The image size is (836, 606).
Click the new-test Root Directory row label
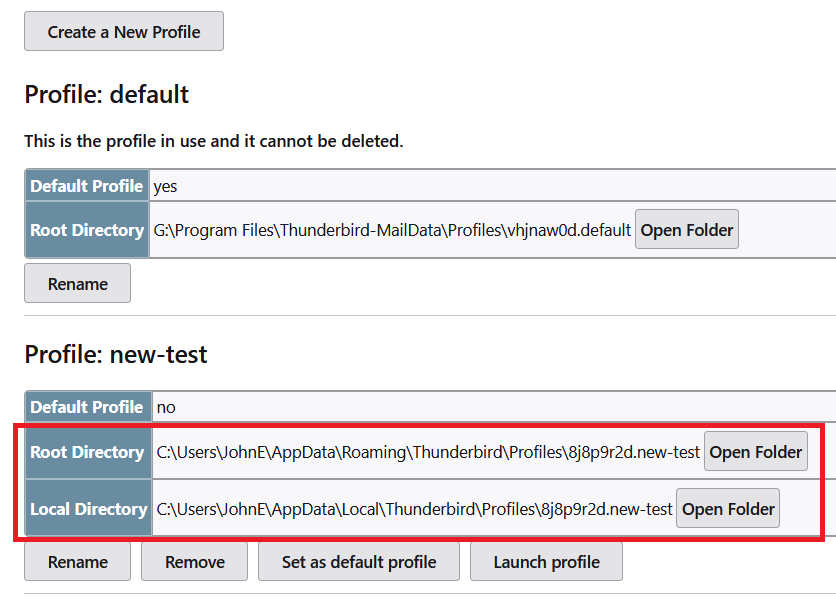point(89,451)
